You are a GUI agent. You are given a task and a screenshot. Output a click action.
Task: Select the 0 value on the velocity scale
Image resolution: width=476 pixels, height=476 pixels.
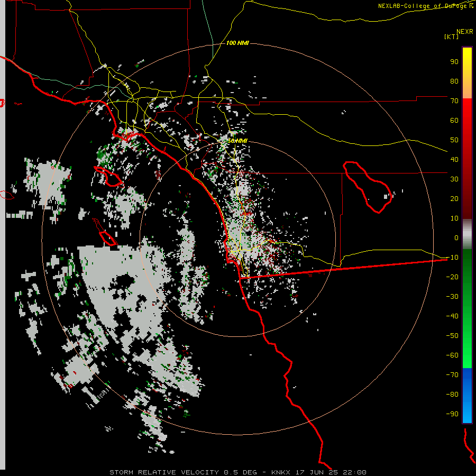[456, 237]
